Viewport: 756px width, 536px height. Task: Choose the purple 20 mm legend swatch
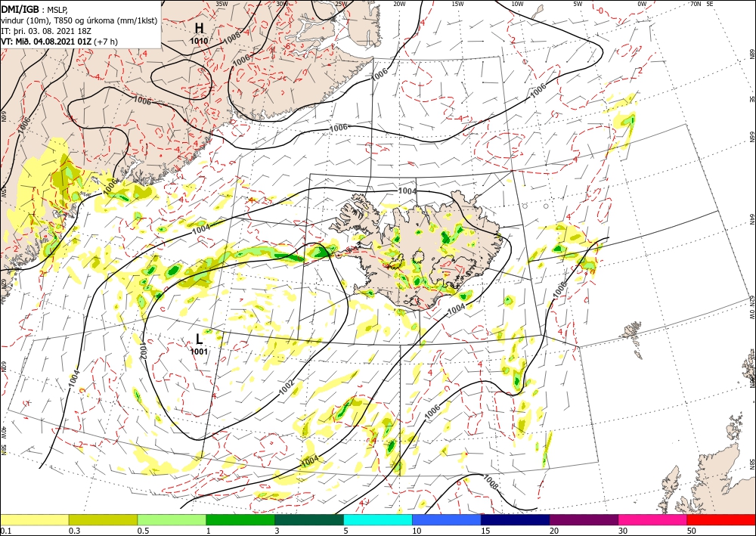point(584,519)
